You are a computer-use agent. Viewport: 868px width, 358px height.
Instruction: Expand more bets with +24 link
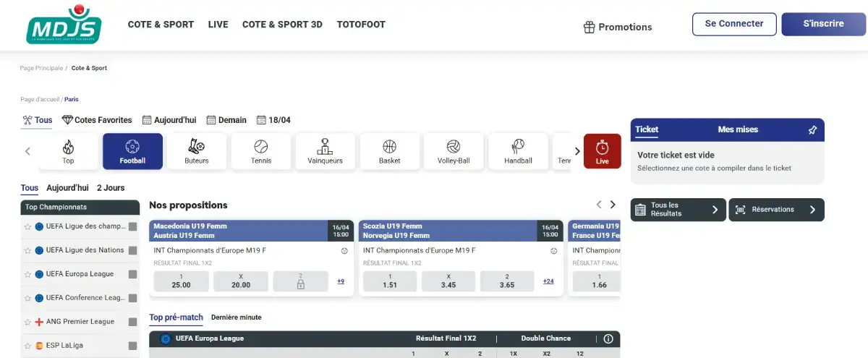tap(548, 281)
